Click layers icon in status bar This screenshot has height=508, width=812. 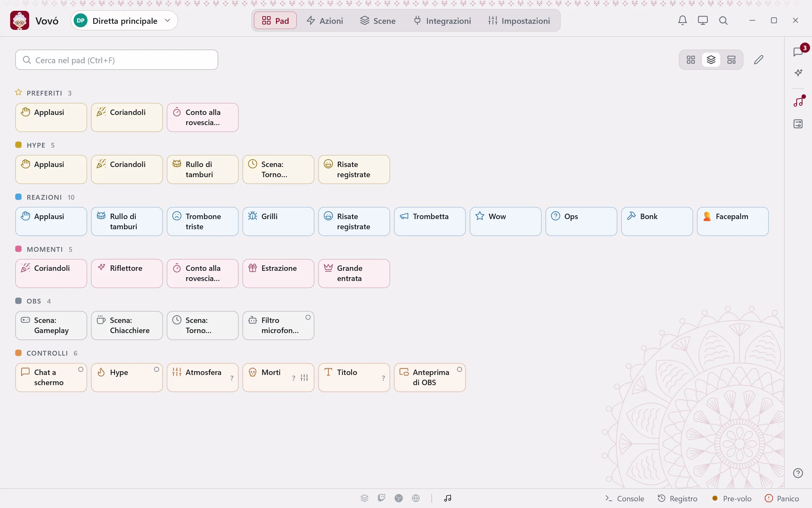(x=364, y=498)
